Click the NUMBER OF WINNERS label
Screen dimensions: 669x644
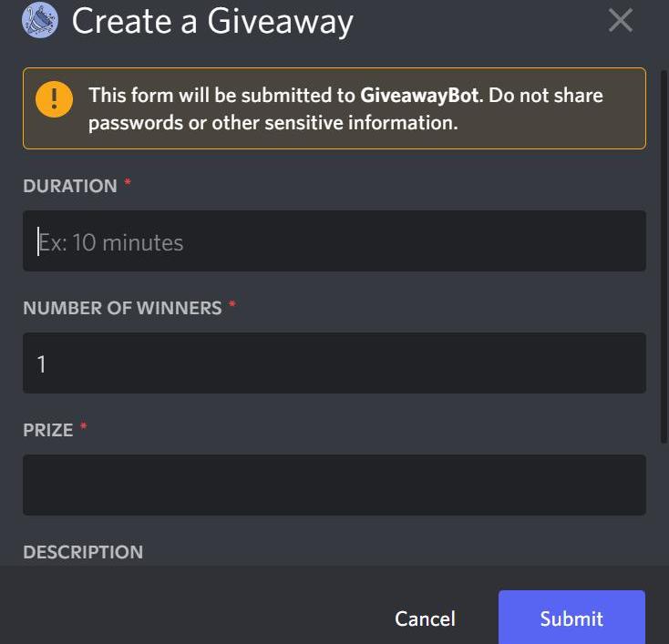pyautogui.click(x=122, y=308)
